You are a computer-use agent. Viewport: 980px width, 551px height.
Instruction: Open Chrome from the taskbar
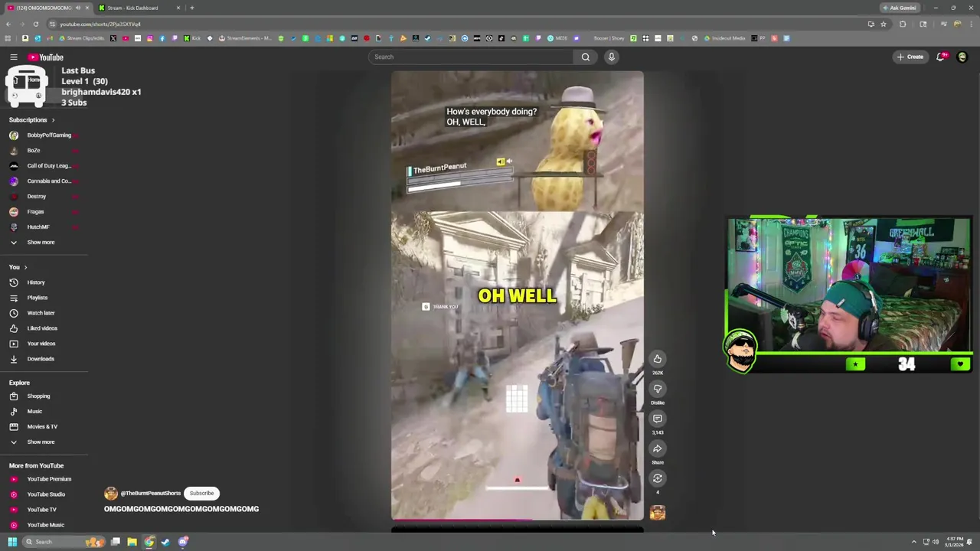[x=149, y=542]
